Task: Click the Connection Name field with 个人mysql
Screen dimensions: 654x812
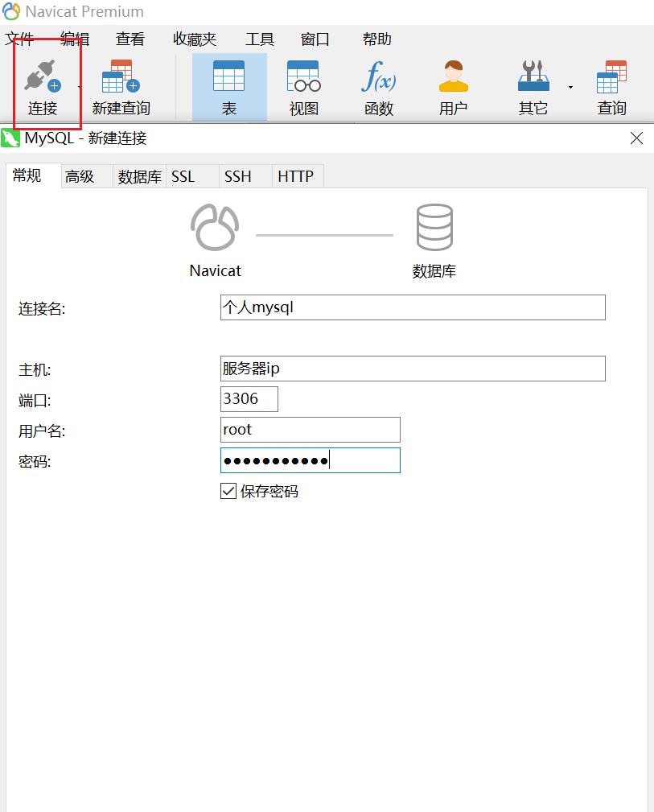Action: pos(413,307)
